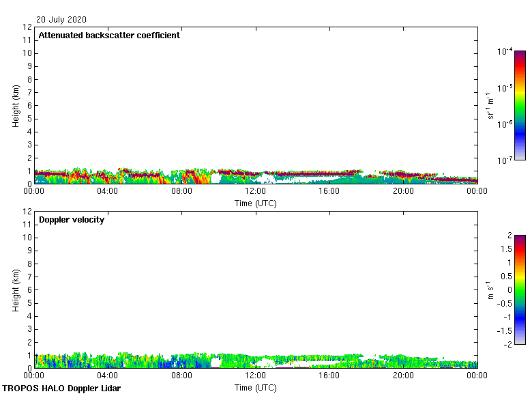Click 'Height (km)' axis label of backscatter plot

(16, 106)
